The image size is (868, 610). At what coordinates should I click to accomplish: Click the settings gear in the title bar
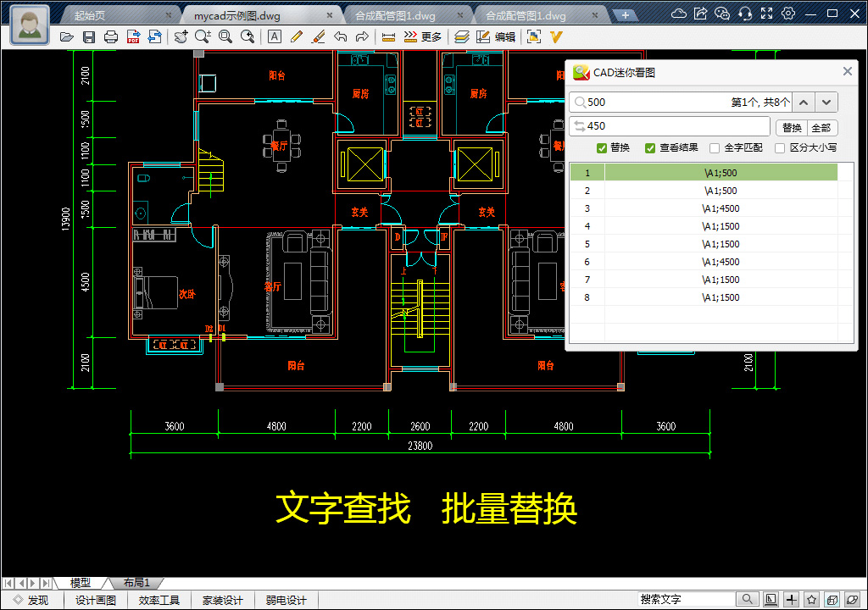point(787,14)
